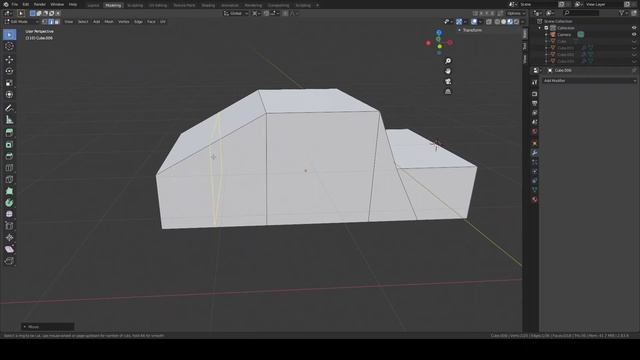Click the blue Z axis gizmo ball
This screenshot has height=360, width=640.
click(x=439, y=32)
